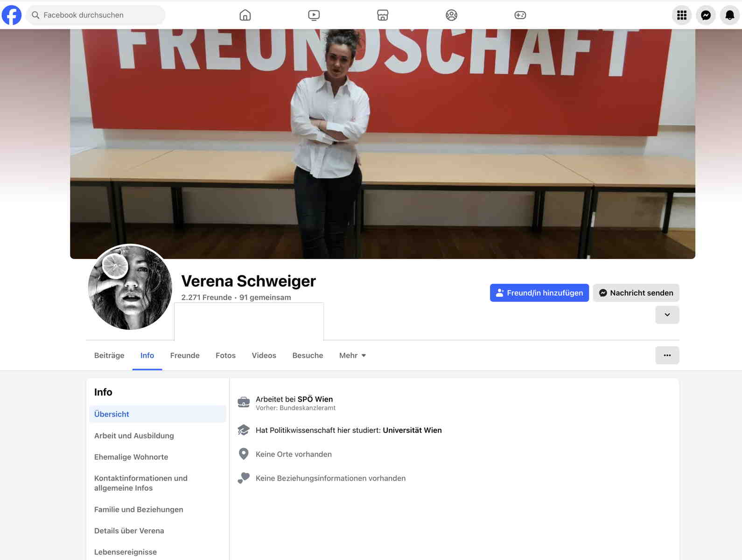Expand the chevron below Nachricht senden
742x560 pixels.
coord(667,315)
